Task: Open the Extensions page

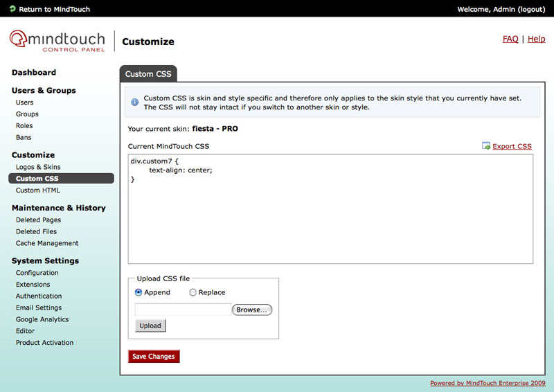Action: tap(33, 285)
